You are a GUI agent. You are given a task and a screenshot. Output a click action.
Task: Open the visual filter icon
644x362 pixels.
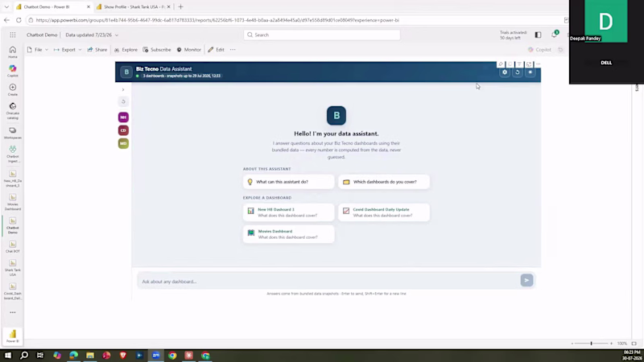click(x=519, y=64)
